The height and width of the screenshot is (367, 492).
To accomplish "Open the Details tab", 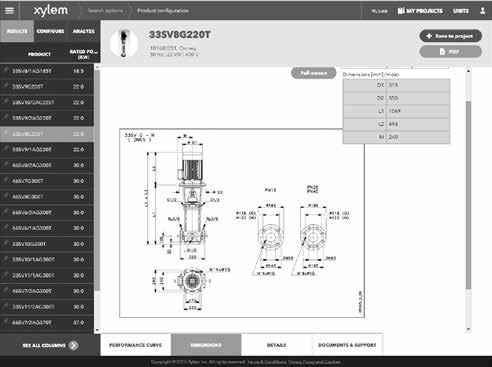I will [276, 345].
